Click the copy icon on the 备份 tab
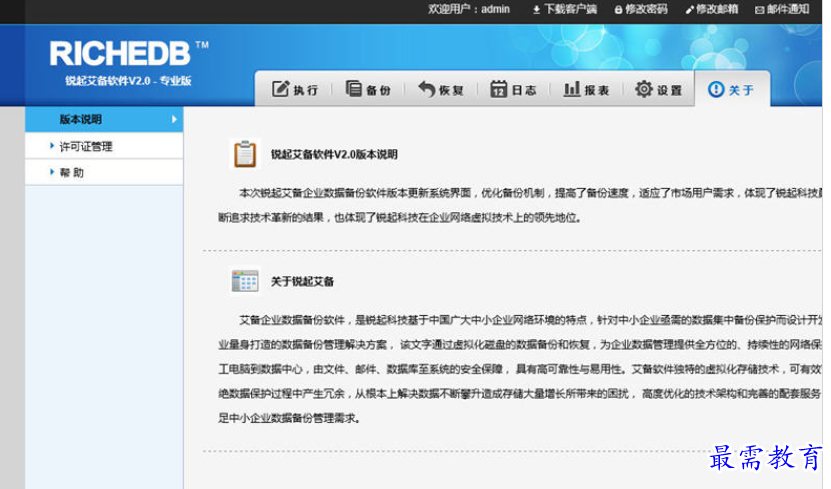831x489 pixels. (353, 88)
